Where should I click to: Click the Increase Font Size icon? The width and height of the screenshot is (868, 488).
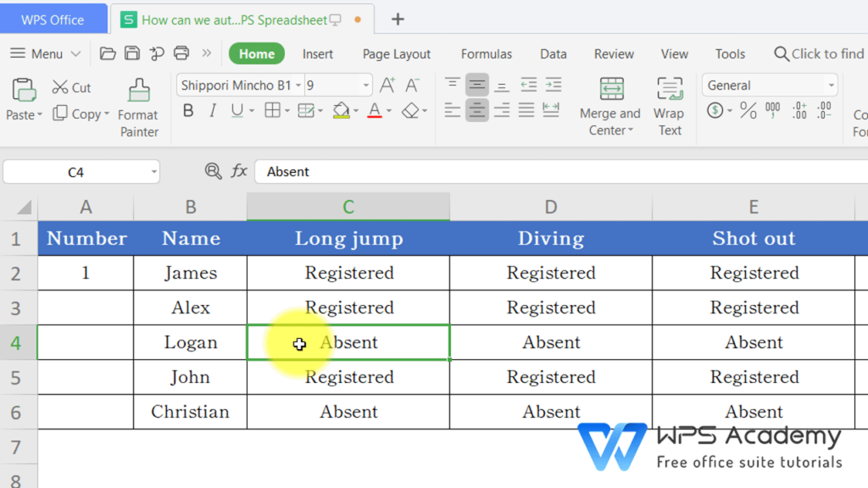click(x=387, y=85)
